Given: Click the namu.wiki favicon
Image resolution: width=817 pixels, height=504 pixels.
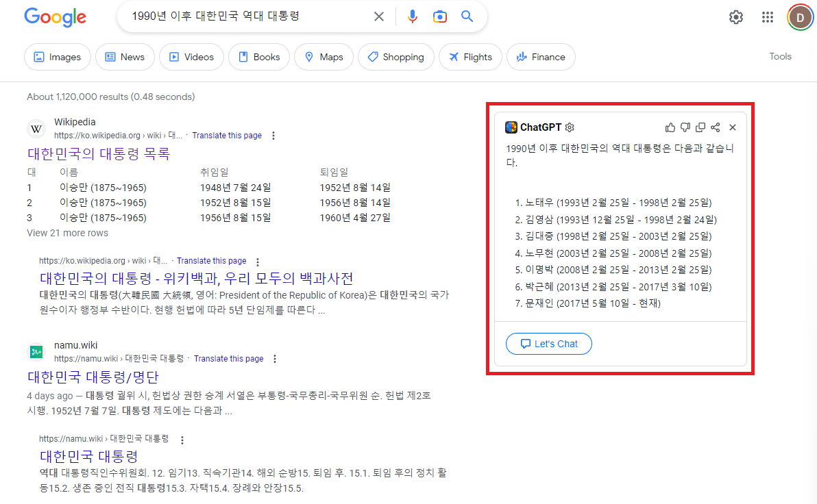Looking at the screenshot, I should pyautogui.click(x=36, y=352).
